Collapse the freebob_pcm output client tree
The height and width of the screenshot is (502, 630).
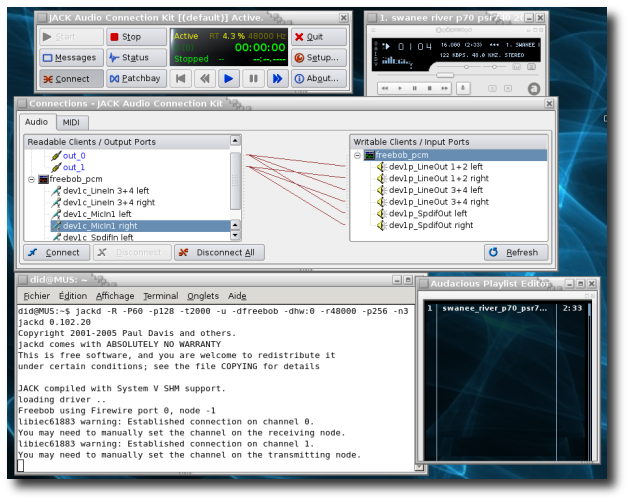[32, 179]
